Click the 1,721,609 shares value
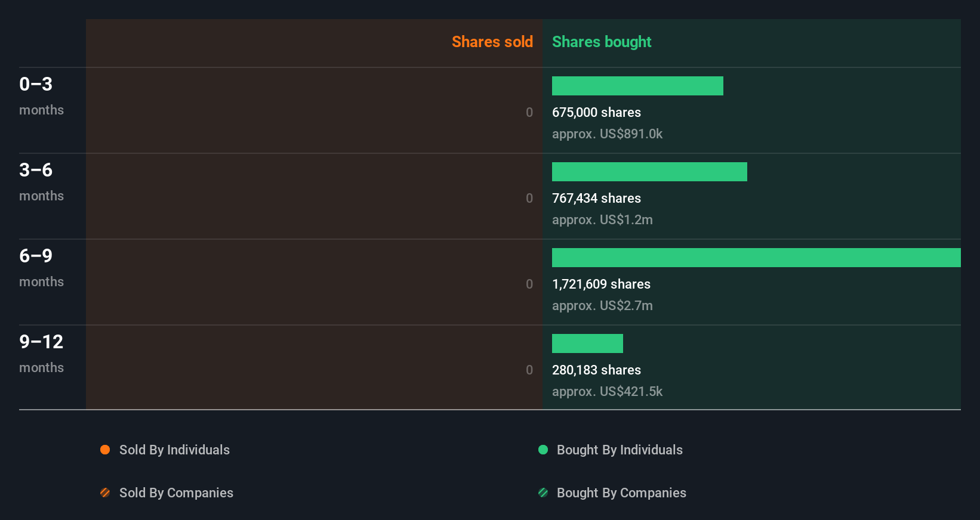Screen dimensions: 980x520 (x=601, y=284)
